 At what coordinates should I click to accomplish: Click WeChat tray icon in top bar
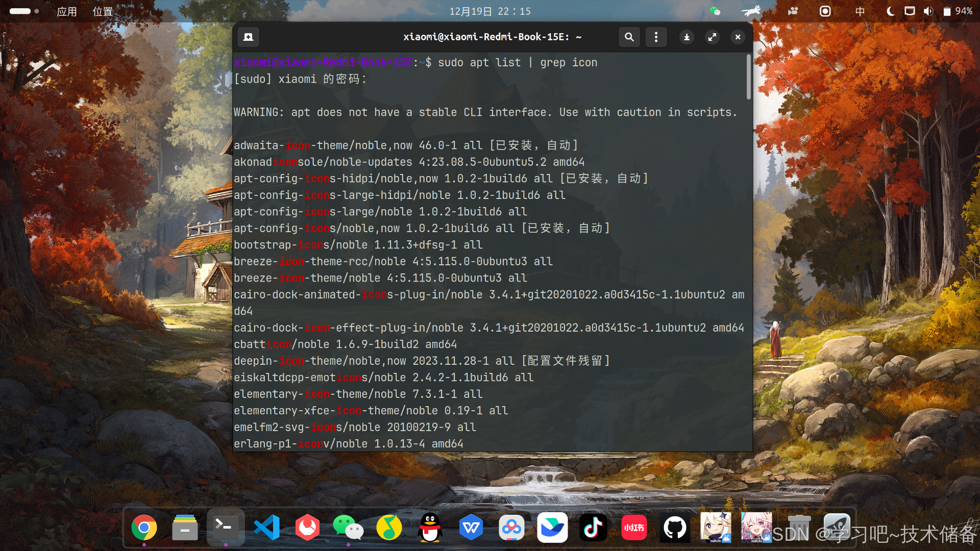pos(715,11)
